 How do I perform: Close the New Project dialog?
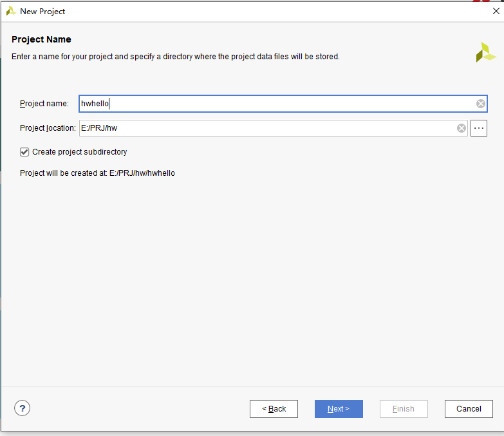496,11
